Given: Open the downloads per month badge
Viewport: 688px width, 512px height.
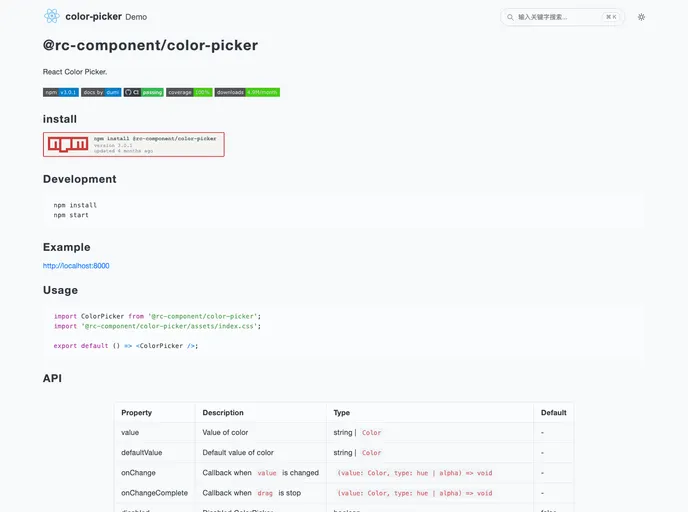Looking at the screenshot, I should tap(247, 92).
